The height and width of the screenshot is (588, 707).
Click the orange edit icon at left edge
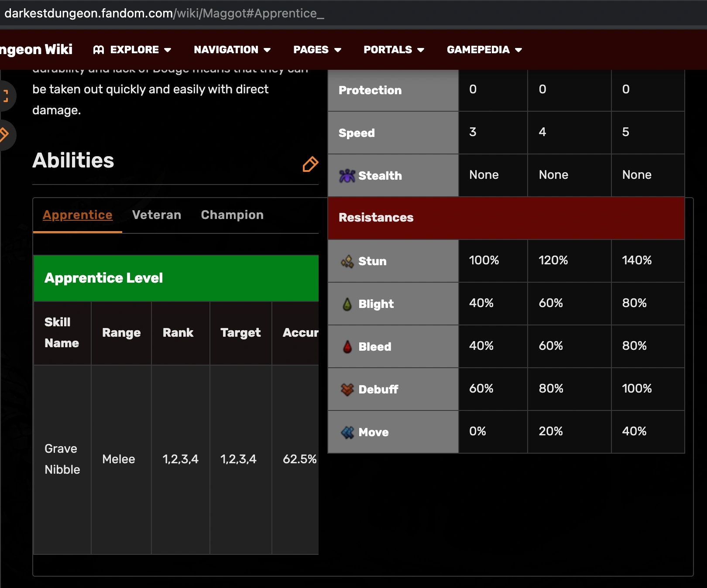[x=4, y=134]
